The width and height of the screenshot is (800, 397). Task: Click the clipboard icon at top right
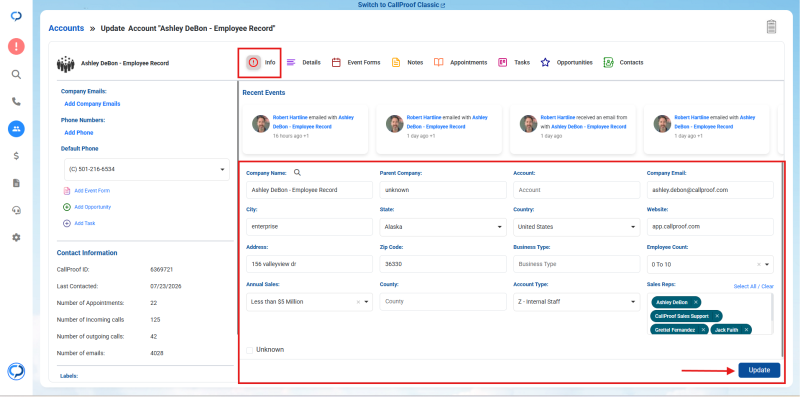pyautogui.click(x=771, y=27)
